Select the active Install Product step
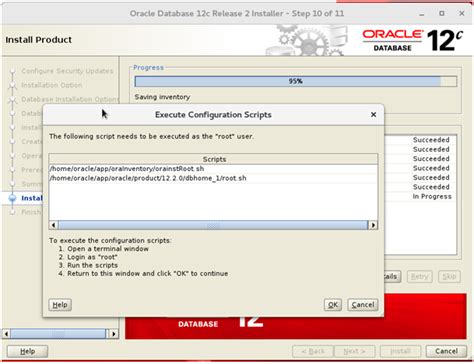Viewport: 474px width, 364px height. (32, 198)
